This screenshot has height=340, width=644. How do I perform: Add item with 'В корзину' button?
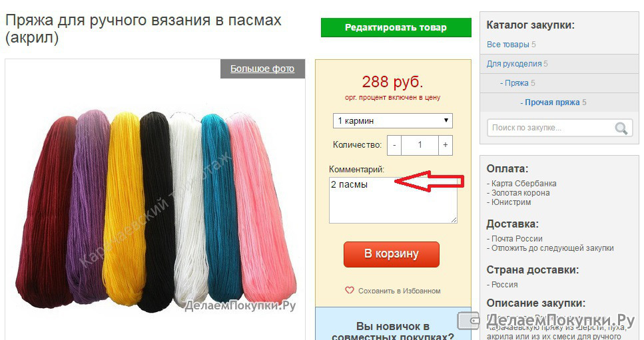[392, 254]
